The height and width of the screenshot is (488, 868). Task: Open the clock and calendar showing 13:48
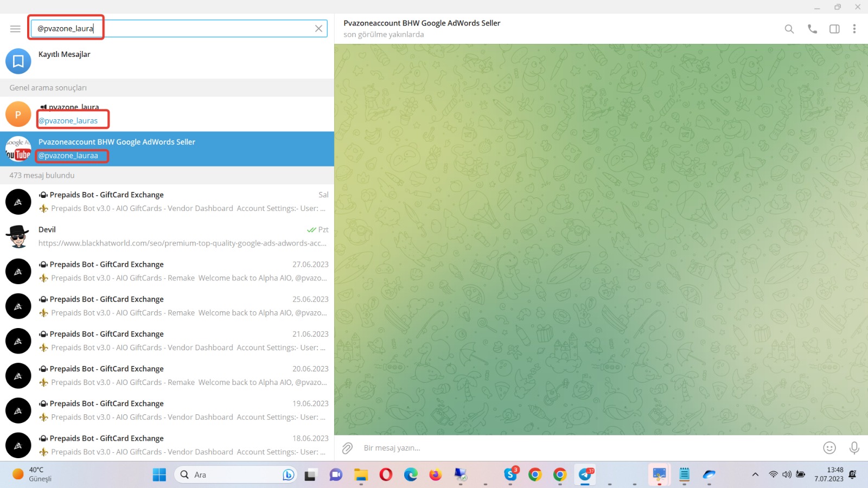(x=829, y=474)
